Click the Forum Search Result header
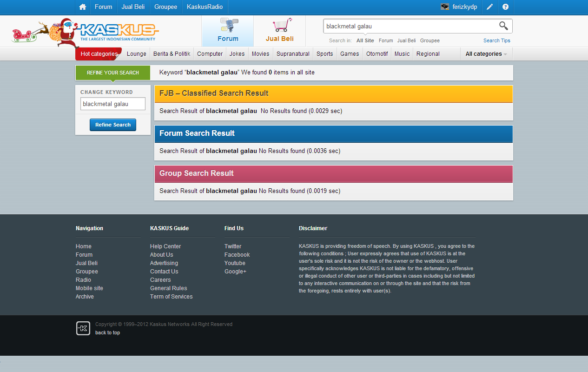The width and height of the screenshot is (588, 372). coord(334,133)
